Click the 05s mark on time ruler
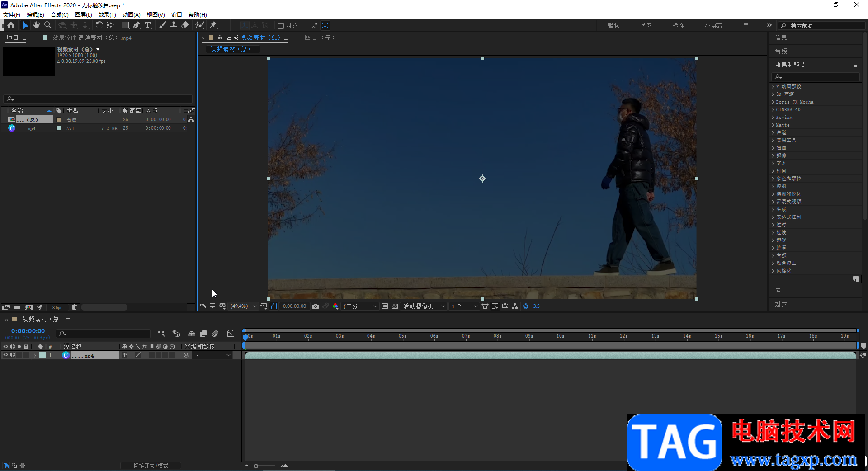This screenshot has width=868, height=471. tap(402, 336)
